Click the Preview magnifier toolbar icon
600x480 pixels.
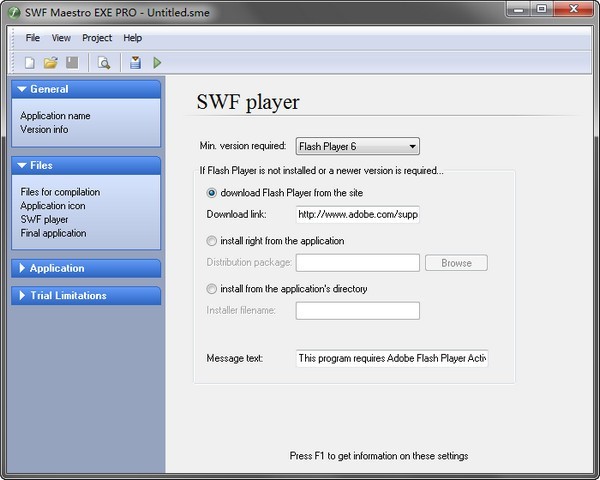pyautogui.click(x=103, y=63)
